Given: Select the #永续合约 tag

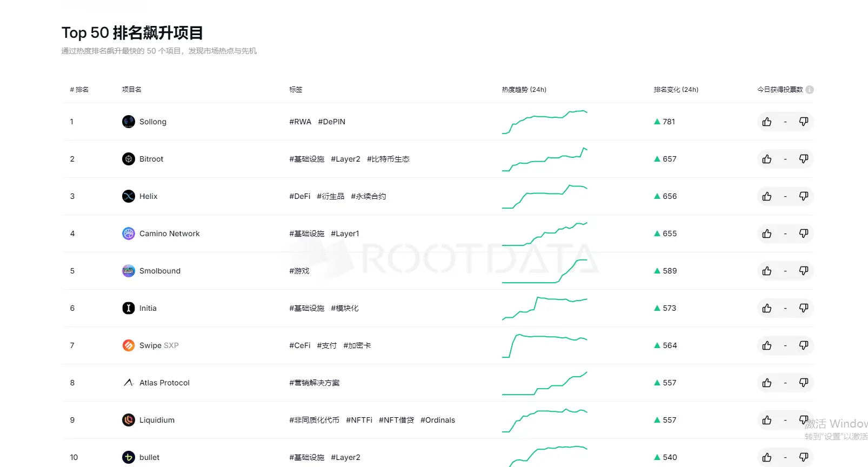Looking at the screenshot, I should coord(369,196).
